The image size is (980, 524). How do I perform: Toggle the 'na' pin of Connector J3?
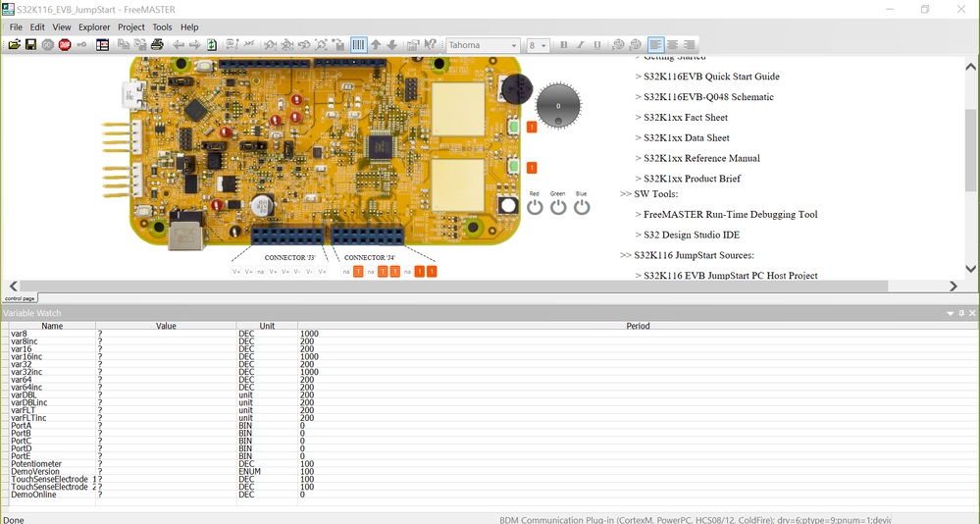pyautogui.click(x=261, y=272)
